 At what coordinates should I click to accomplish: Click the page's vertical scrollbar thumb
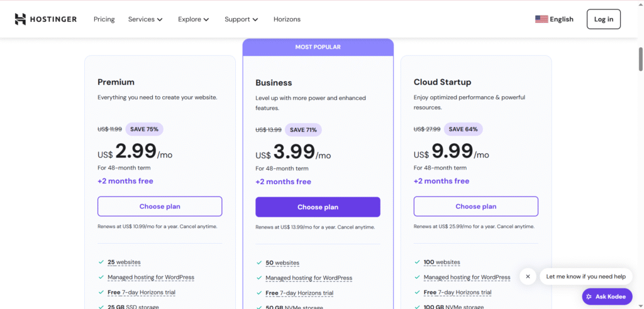pyautogui.click(x=641, y=59)
